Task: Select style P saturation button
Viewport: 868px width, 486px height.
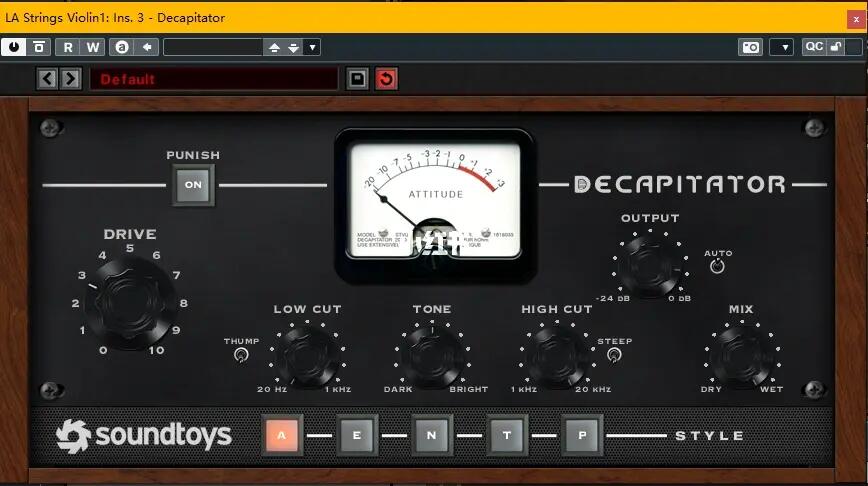Action: pyautogui.click(x=582, y=435)
